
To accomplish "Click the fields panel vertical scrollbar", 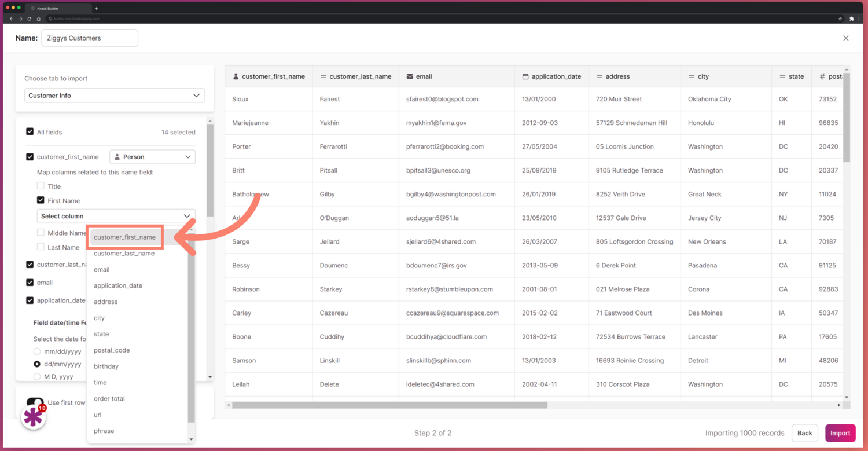I will click(210, 171).
